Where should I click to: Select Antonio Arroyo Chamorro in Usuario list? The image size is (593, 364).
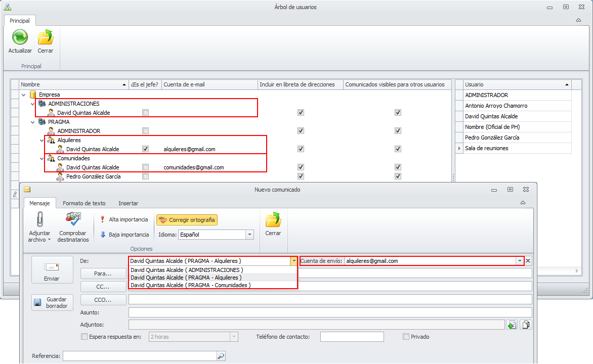pos(517,106)
